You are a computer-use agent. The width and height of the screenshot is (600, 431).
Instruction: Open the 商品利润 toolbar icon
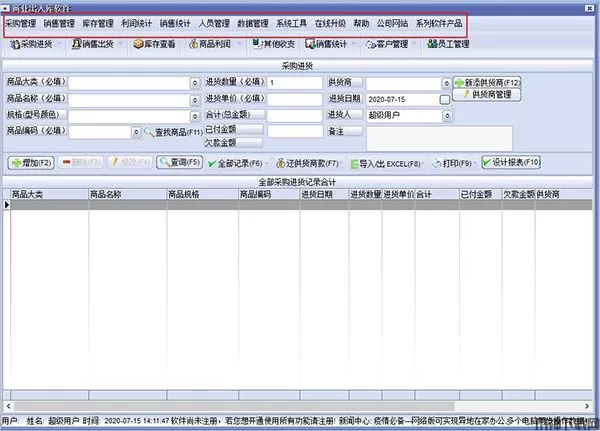coord(194,45)
